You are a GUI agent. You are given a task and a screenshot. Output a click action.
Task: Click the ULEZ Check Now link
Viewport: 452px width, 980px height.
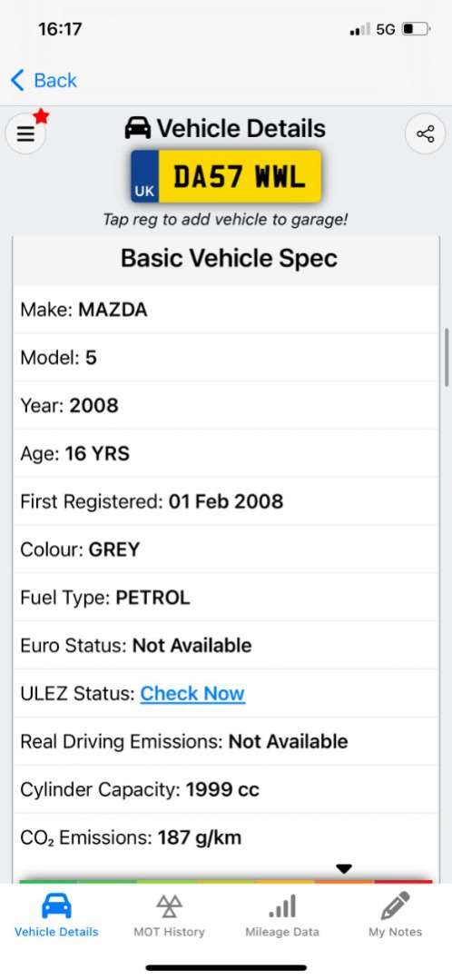pos(192,693)
